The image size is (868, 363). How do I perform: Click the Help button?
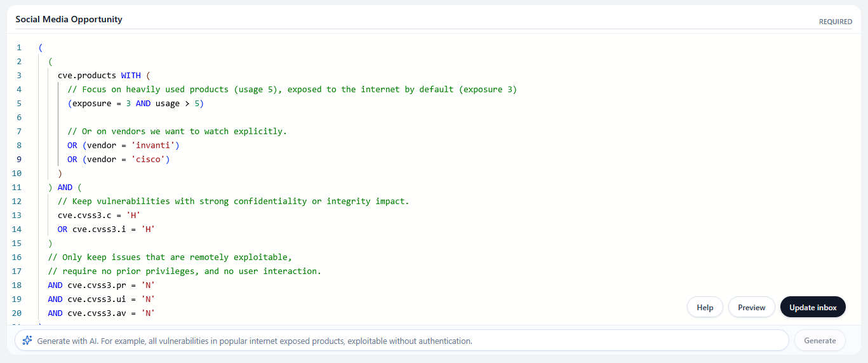pos(705,307)
